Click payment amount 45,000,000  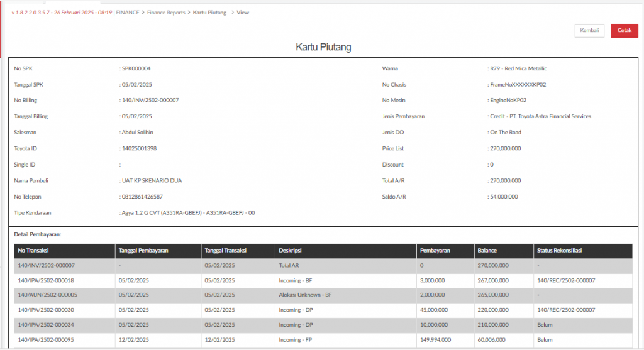pyautogui.click(x=434, y=310)
